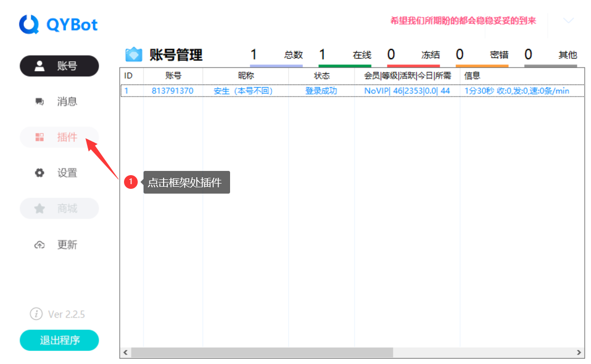Click the 设置 gear icon
591x364 pixels.
(40, 173)
